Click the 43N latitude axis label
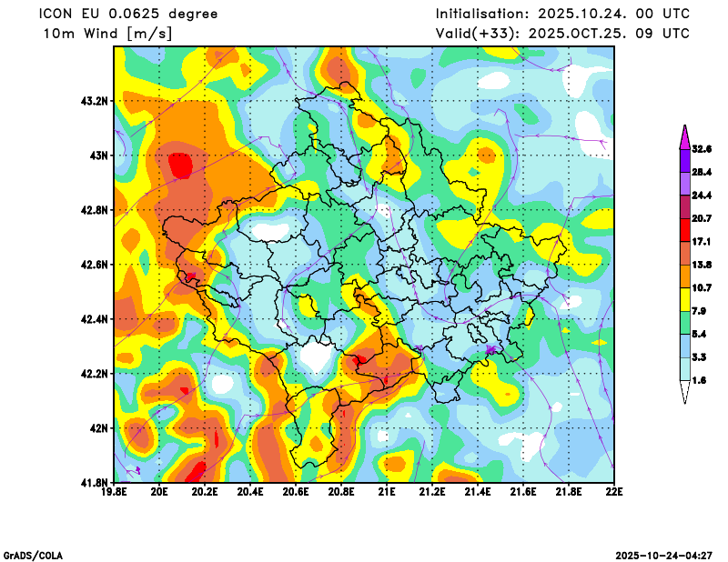This screenshot has width=728, height=562. point(96,156)
